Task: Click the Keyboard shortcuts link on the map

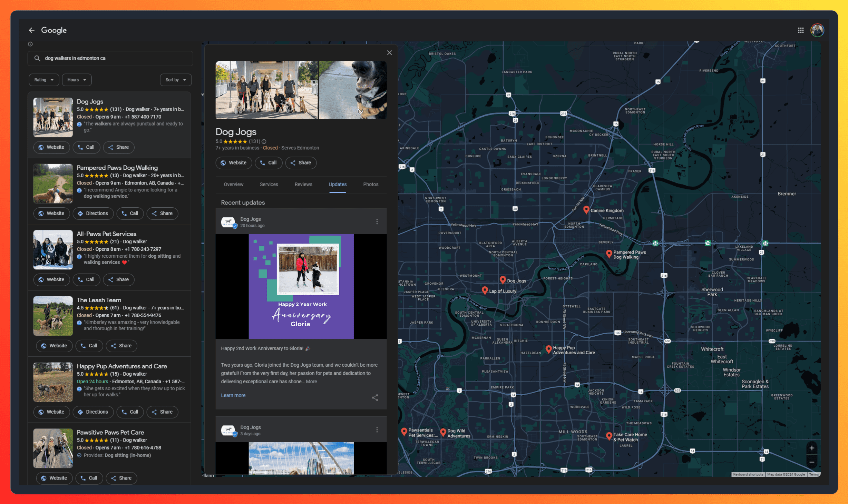Action: click(x=748, y=475)
